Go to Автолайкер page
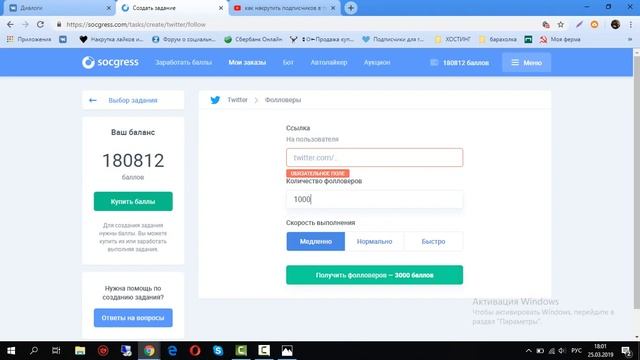 tap(329, 62)
